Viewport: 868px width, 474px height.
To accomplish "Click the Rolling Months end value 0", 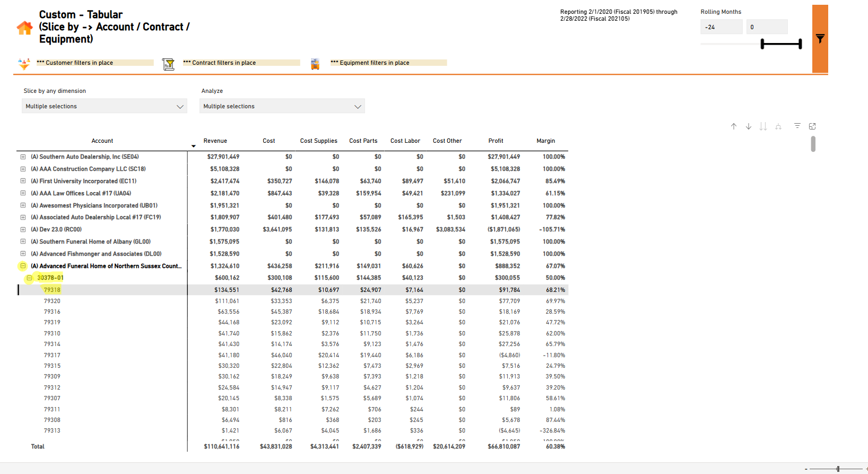I will [767, 27].
